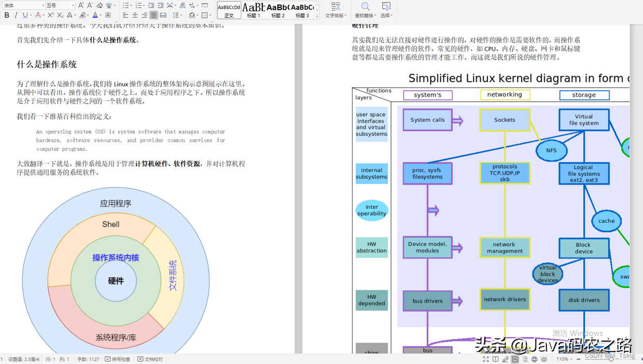This screenshot has width=643, height=364.
Task: Click the Linux kernel diagram image
Action: (x=491, y=213)
